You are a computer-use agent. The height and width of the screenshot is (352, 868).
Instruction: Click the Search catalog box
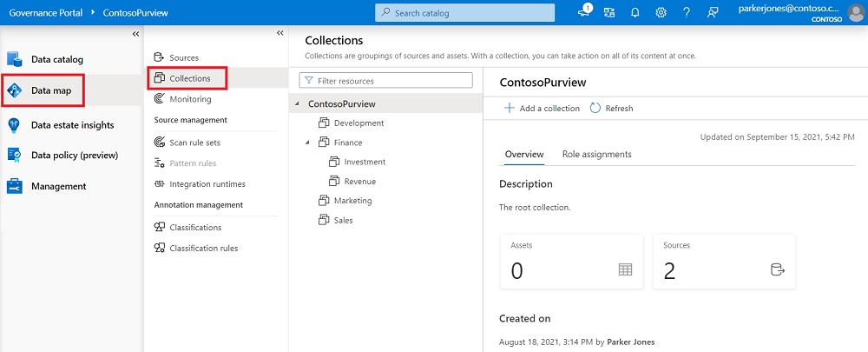click(x=464, y=12)
